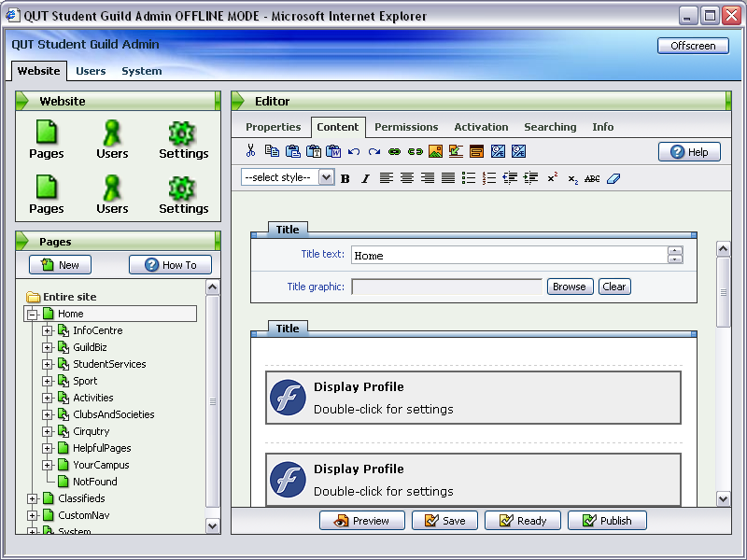Expand the ClubsAndSocieties tree node
747x560 pixels.
(48, 414)
